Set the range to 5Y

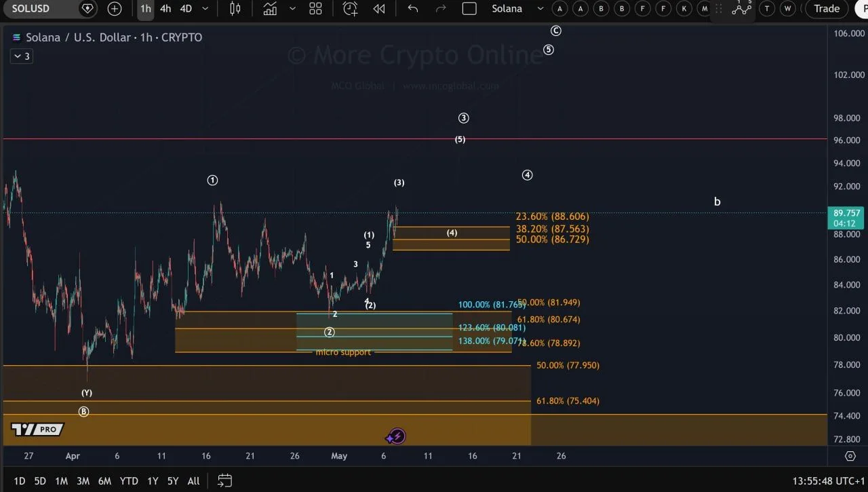(x=173, y=481)
